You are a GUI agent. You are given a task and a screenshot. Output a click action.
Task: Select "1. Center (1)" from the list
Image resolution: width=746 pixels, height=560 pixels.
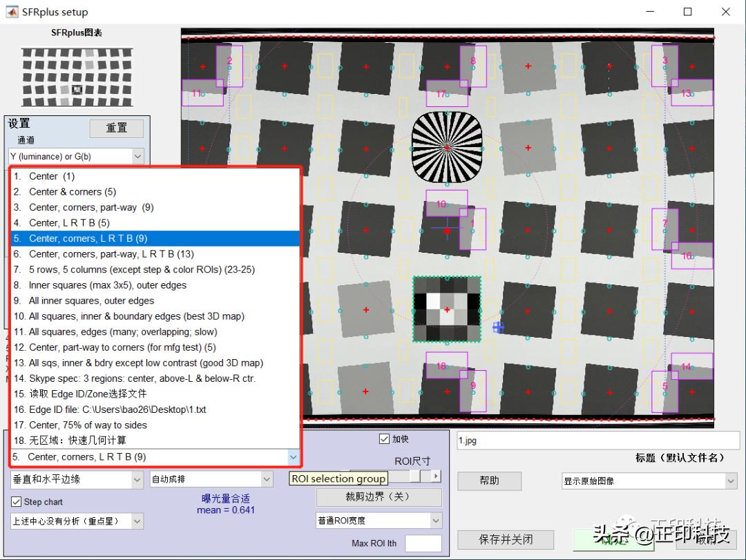[155, 176]
